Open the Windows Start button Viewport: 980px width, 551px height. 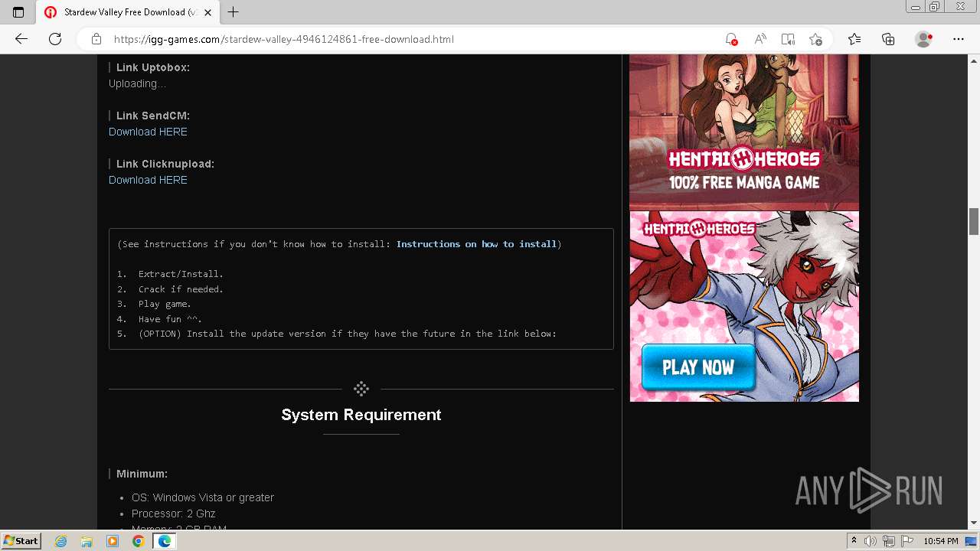[x=21, y=540]
